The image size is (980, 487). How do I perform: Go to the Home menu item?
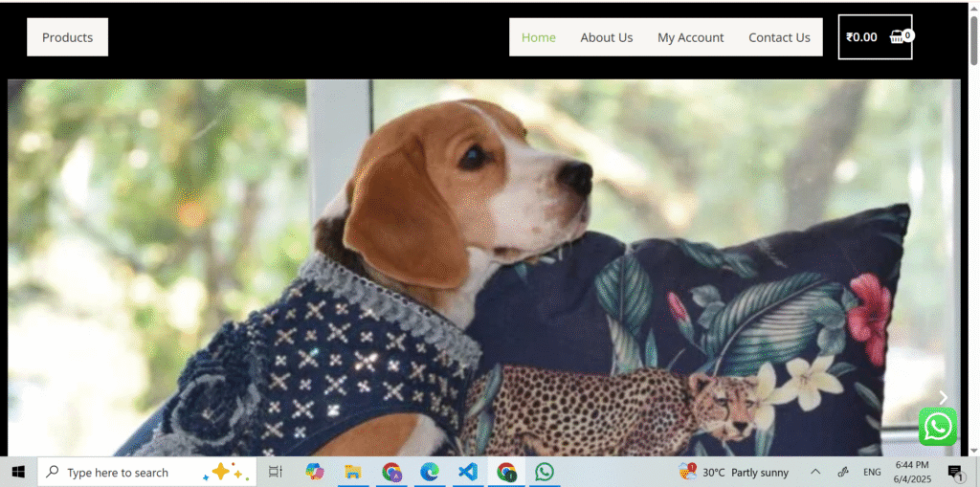pyautogui.click(x=539, y=37)
